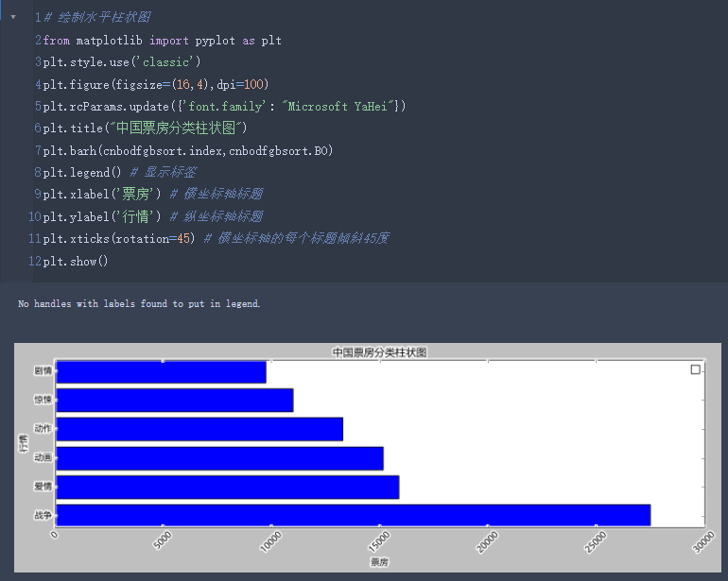Image resolution: width=728 pixels, height=581 pixels.
Task: Click the 'No handles with labels' warning text
Action: (x=139, y=304)
